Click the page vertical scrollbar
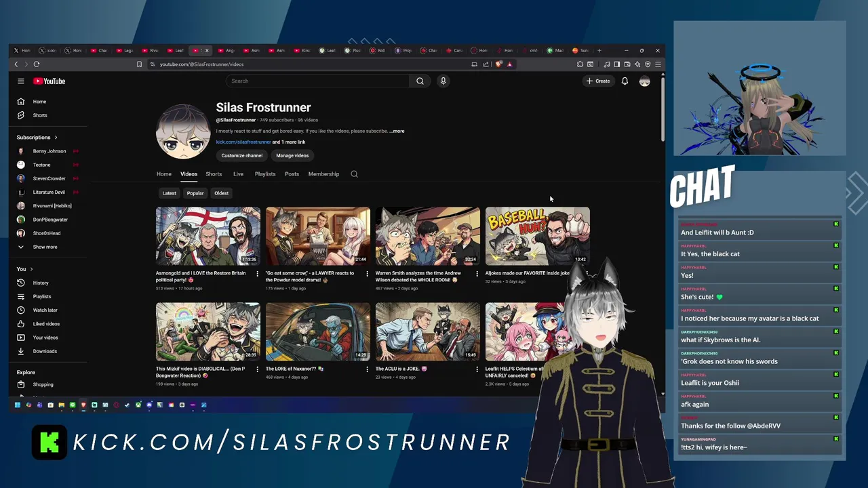Viewport: 868px width, 488px height. click(663, 108)
